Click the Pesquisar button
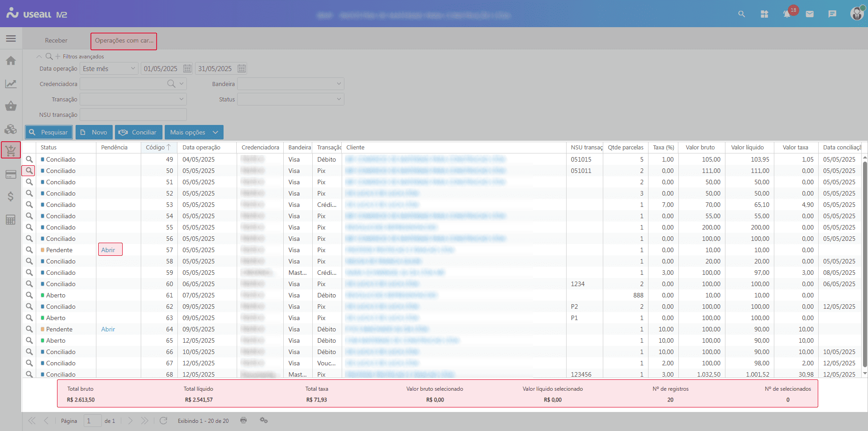Image resolution: width=868 pixels, height=431 pixels. coord(49,132)
